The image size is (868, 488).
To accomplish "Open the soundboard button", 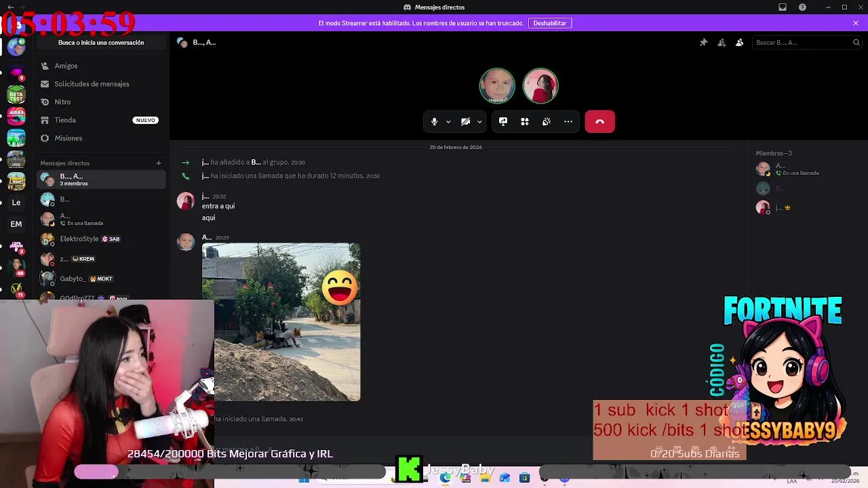I will pos(547,122).
